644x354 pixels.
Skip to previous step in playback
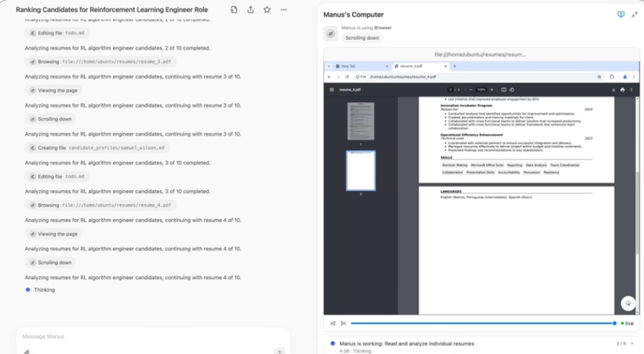tap(333, 324)
